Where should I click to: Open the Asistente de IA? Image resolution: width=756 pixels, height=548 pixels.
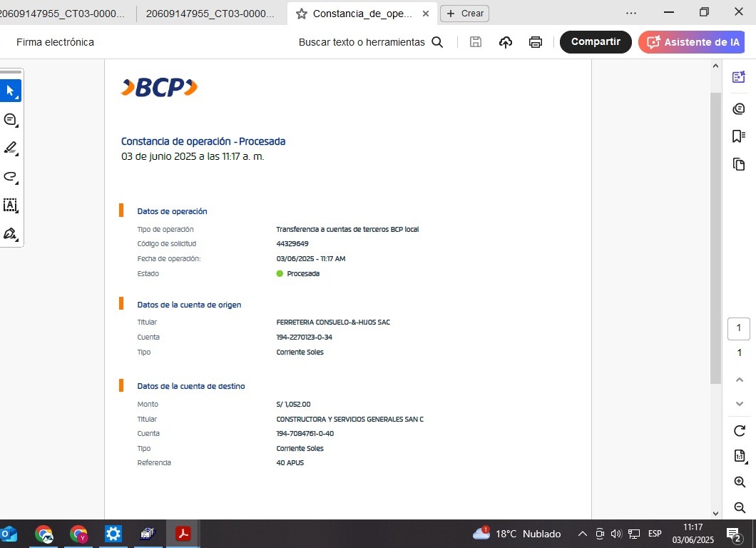(692, 42)
